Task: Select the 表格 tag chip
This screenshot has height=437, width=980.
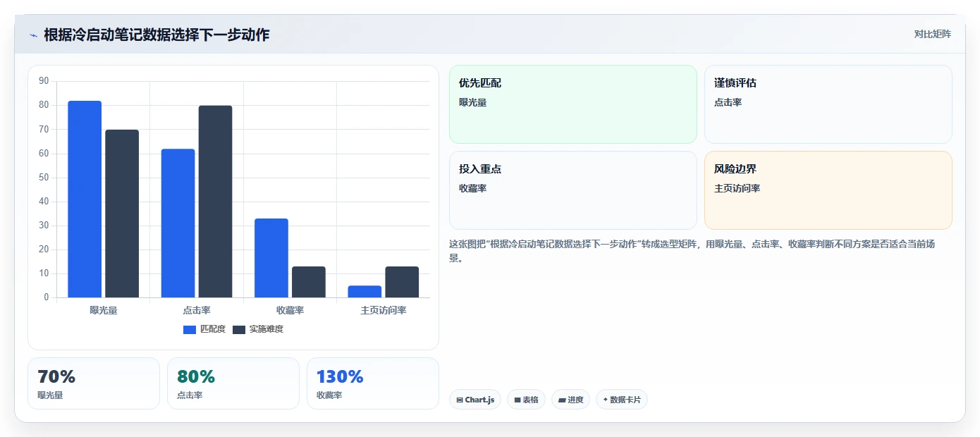Action: (x=526, y=400)
